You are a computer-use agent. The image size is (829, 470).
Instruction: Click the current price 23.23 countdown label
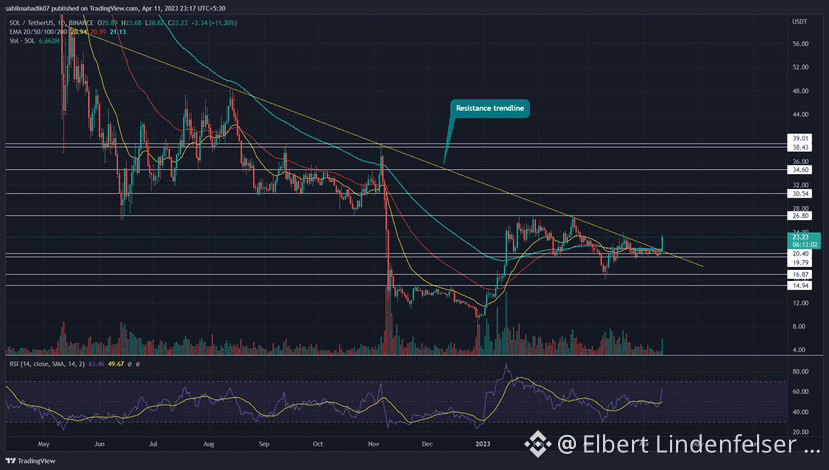[x=804, y=241]
